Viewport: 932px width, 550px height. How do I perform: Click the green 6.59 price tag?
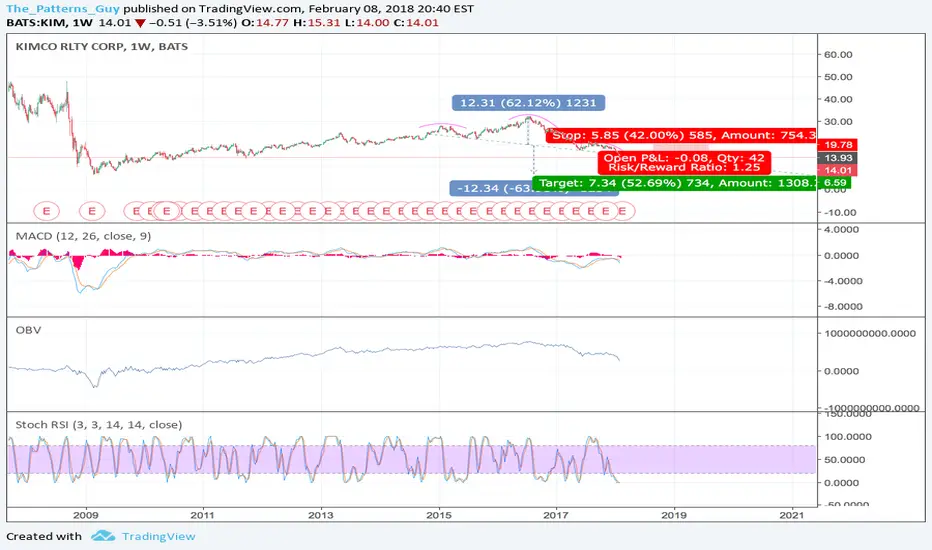[835, 183]
